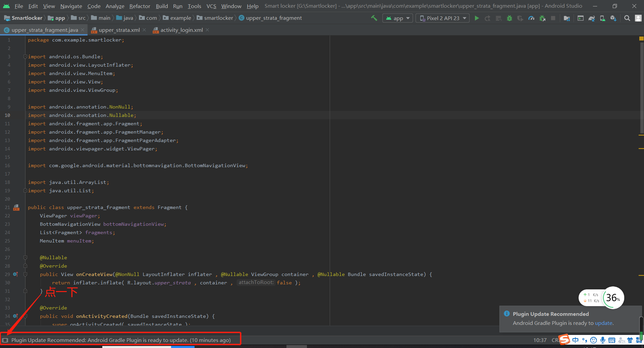
Task: Switch to the activity_login.xml tab
Action: [181, 30]
